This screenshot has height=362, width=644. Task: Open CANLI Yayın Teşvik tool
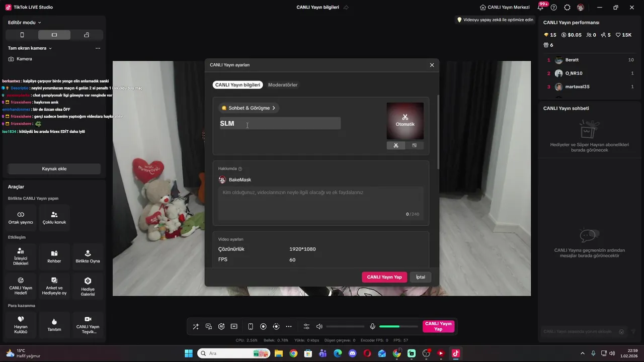tap(88, 325)
